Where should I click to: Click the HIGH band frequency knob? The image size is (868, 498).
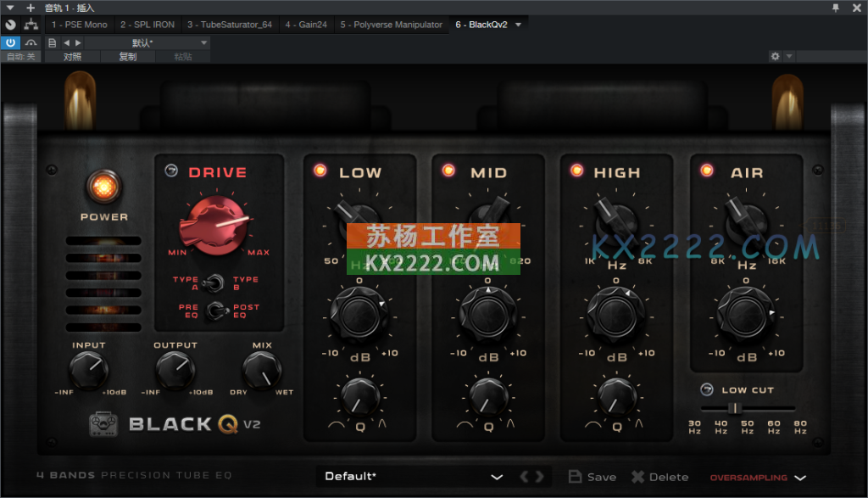(615, 224)
